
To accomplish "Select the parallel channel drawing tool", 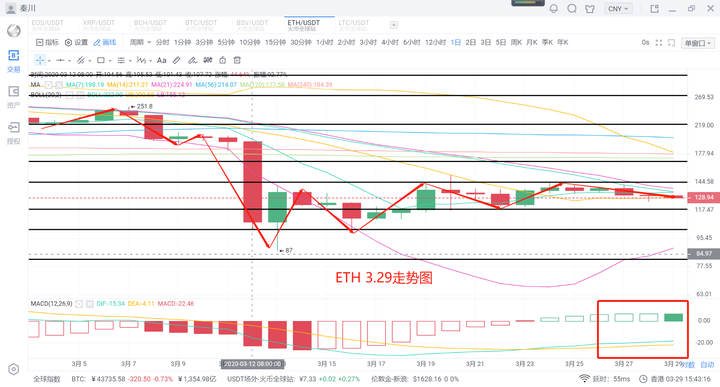I will point(81,60).
